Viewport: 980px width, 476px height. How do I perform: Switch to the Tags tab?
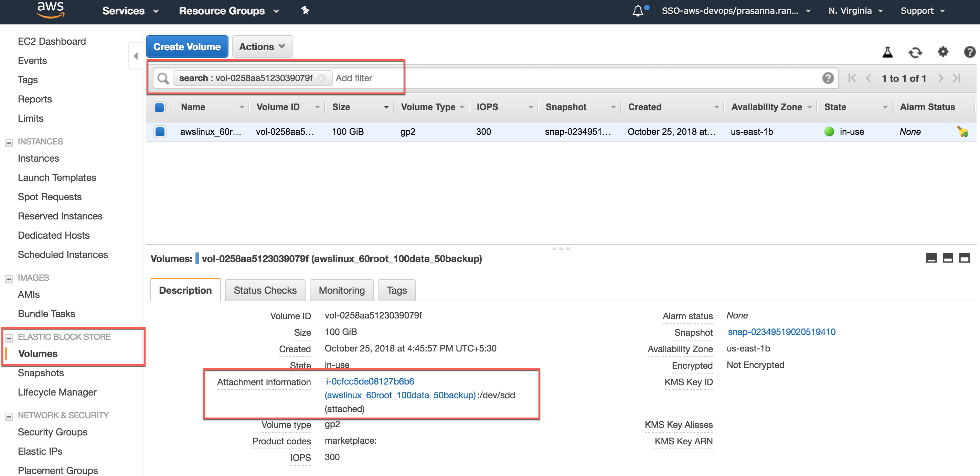click(397, 290)
